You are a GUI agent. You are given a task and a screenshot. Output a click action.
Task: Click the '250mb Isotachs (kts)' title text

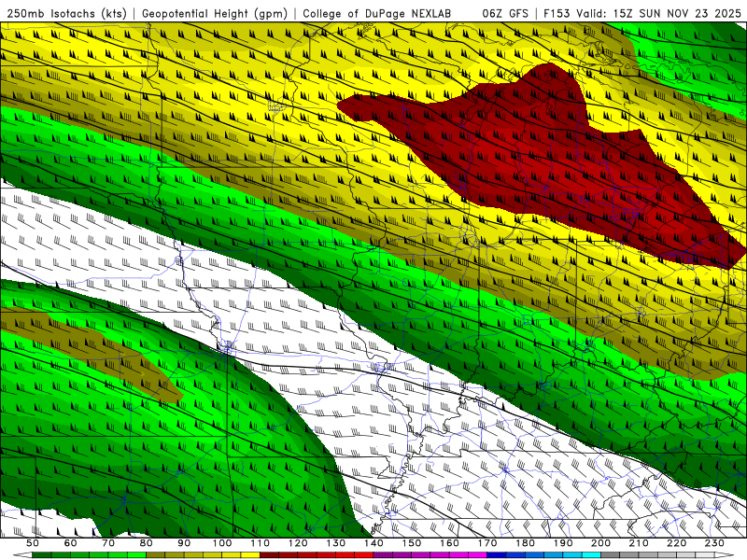(x=66, y=14)
